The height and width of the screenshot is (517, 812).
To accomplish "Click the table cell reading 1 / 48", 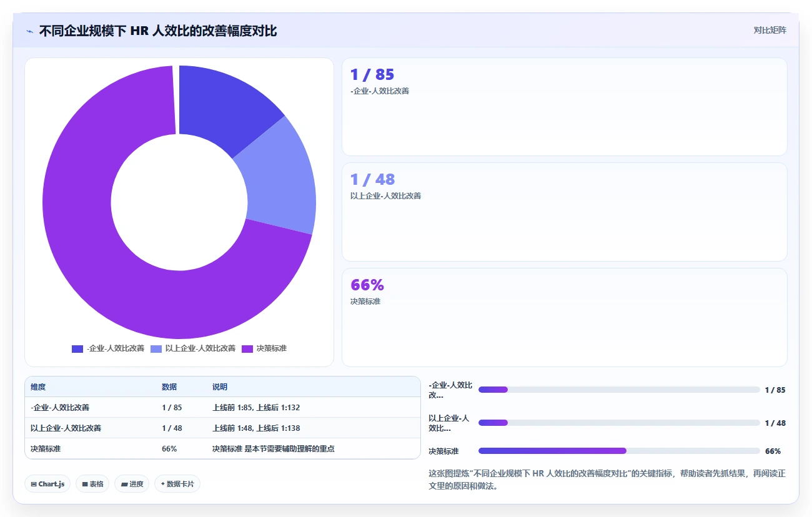I will (172, 428).
